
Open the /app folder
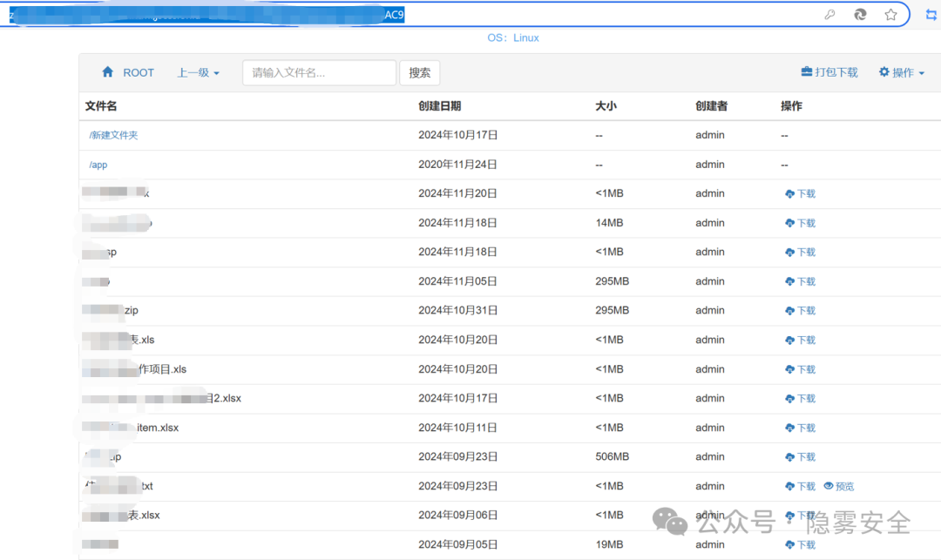(x=98, y=165)
